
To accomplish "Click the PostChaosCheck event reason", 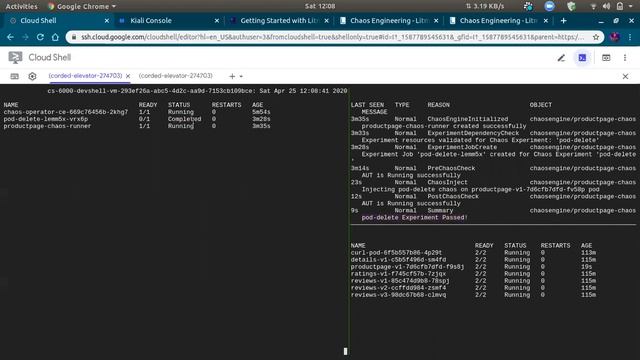I will click(453, 196).
